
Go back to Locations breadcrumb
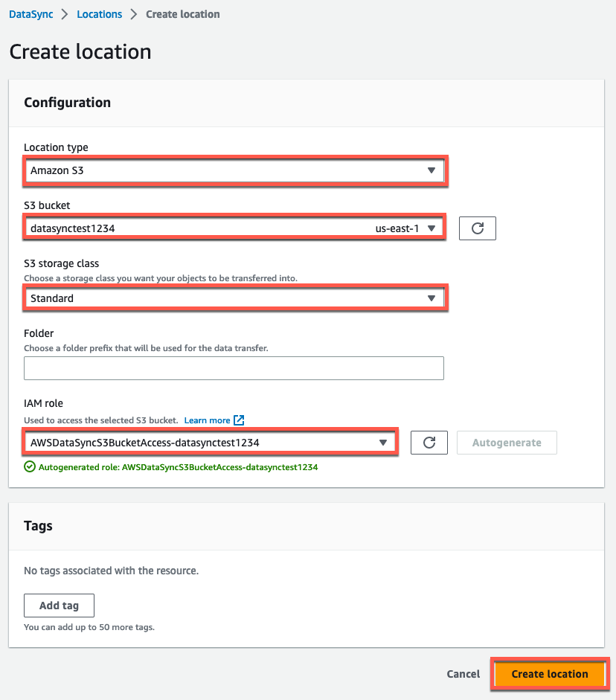tap(99, 13)
